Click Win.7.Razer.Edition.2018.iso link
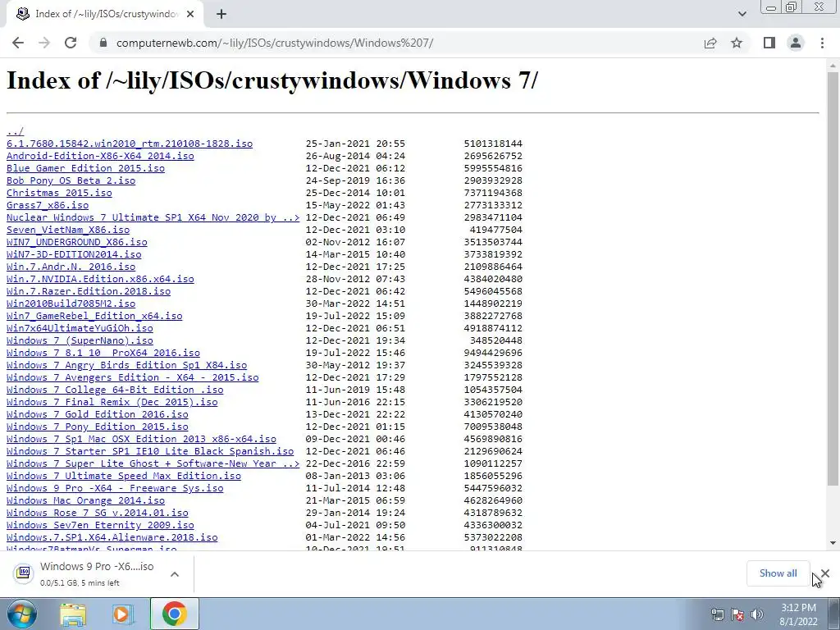This screenshot has width=840, height=630. (89, 291)
